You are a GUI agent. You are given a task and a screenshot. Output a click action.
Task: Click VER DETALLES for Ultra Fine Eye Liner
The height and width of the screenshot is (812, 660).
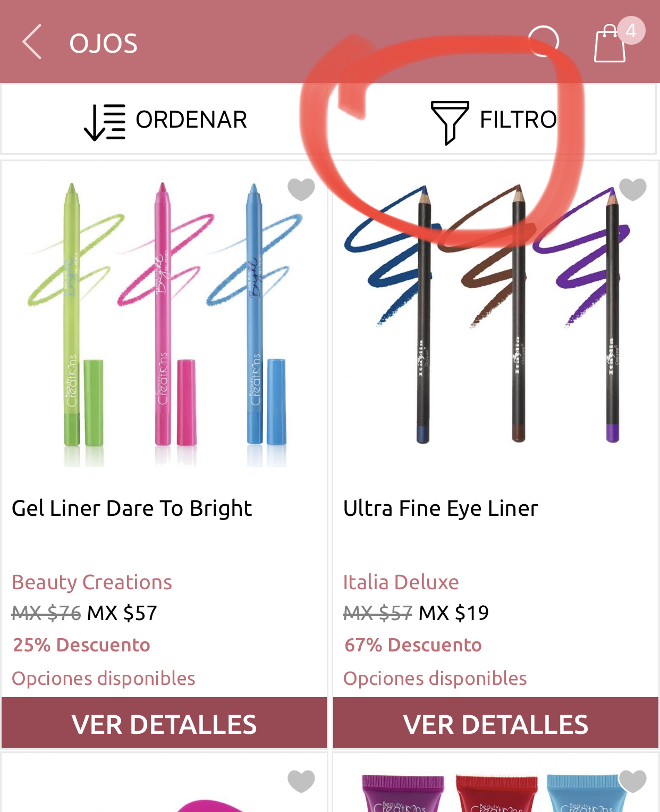click(x=496, y=723)
